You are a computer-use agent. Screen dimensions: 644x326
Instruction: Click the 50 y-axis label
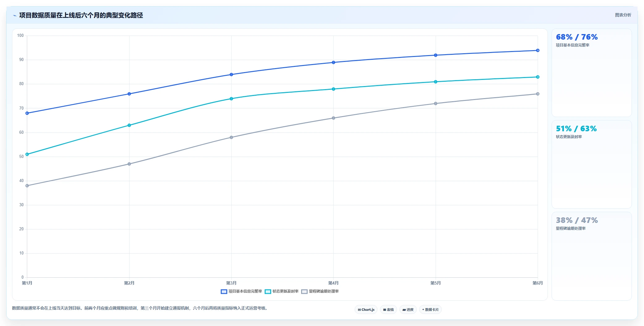click(21, 157)
